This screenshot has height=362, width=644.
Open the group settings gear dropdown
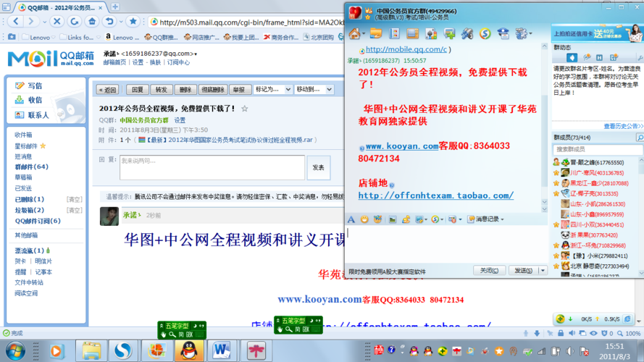523,33
